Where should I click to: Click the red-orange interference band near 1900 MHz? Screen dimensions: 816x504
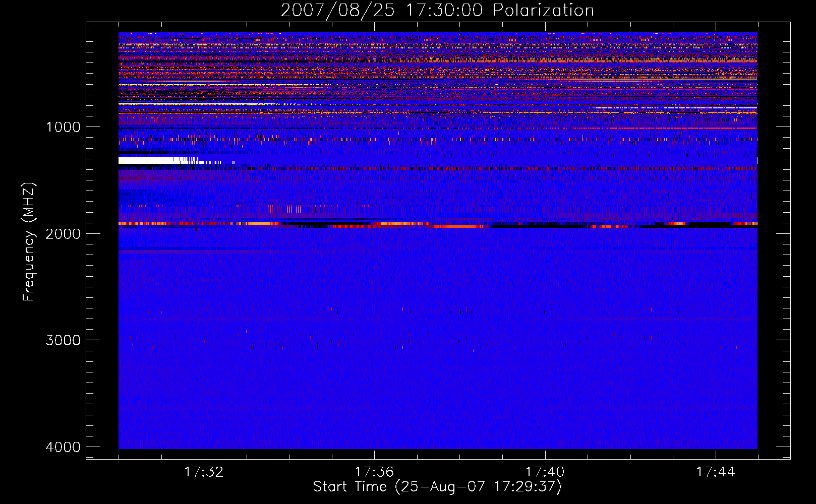click(x=438, y=224)
